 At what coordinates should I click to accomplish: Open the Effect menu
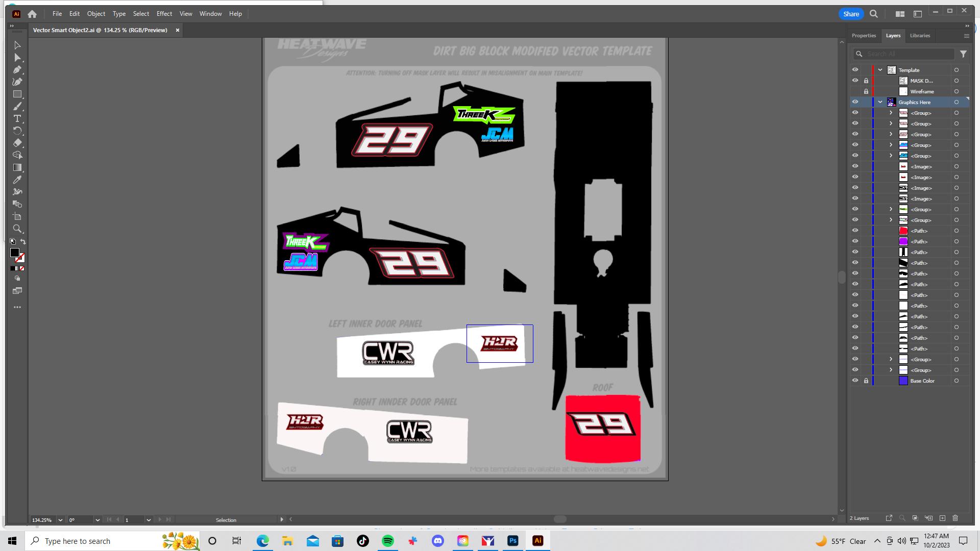[x=164, y=14]
